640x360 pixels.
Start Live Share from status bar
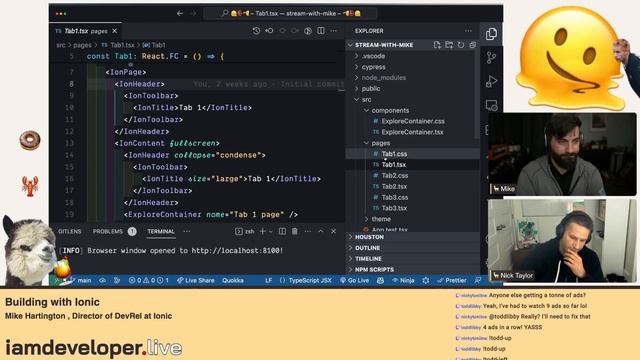[196, 280]
